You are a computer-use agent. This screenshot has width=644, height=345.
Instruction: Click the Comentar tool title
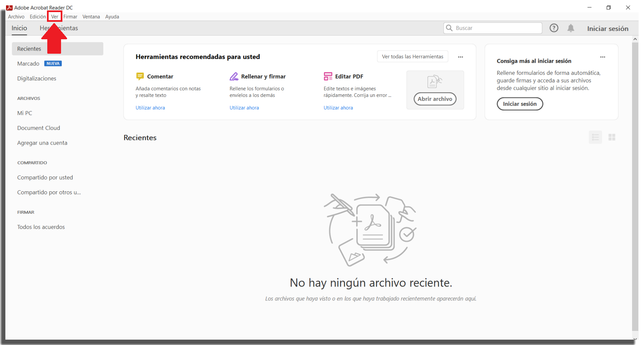[x=160, y=77]
